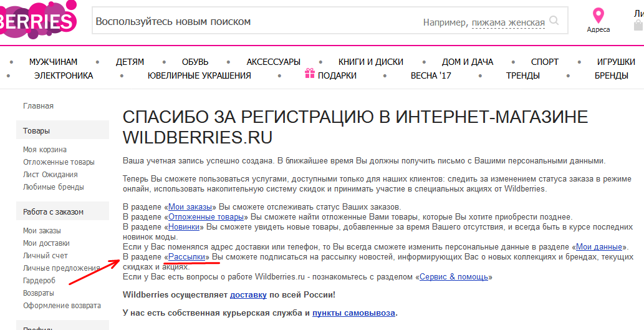Open the ДОМ И ДАЧА category
The image size is (644, 330).
(x=468, y=62)
